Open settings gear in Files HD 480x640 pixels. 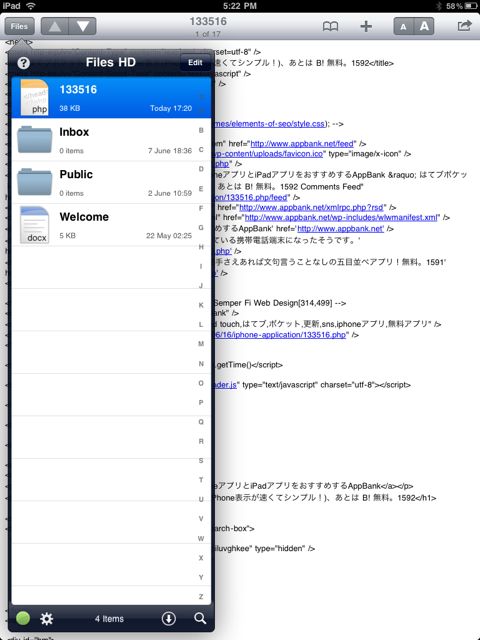[x=47, y=619]
